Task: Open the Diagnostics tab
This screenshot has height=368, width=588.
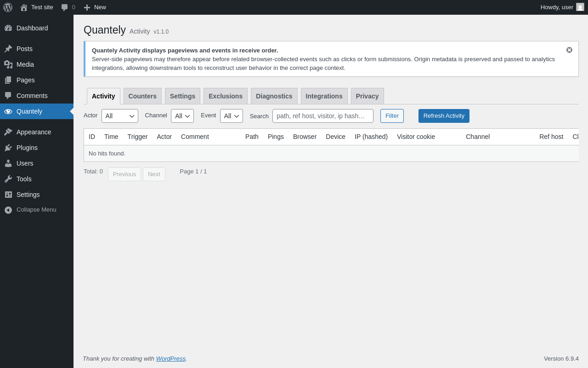Action: [274, 96]
